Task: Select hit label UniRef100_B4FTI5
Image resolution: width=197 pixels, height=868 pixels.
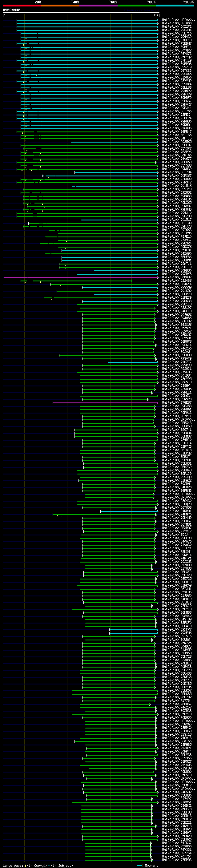Action: coord(177,139)
